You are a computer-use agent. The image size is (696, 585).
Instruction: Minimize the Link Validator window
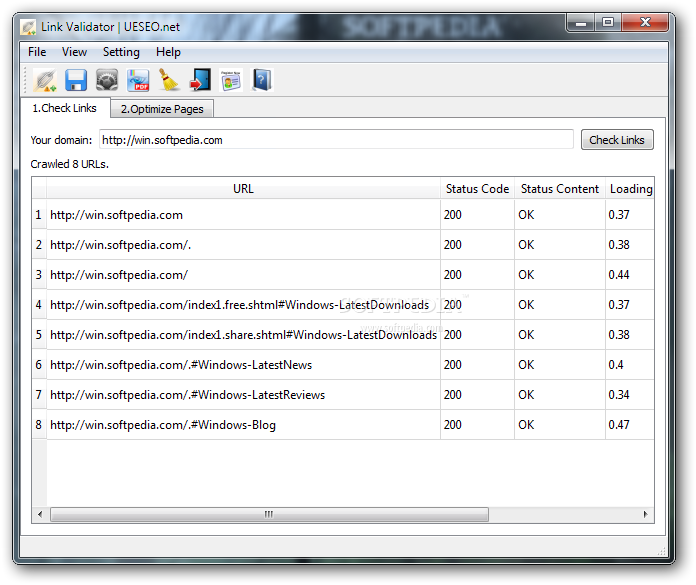[x=581, y=23]
